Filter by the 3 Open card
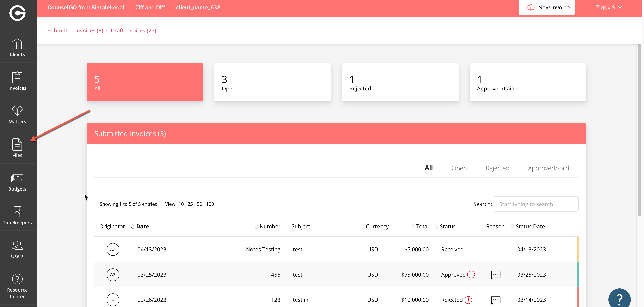The height and width of the screenshot is (307, 644). (x=272, y=82)
